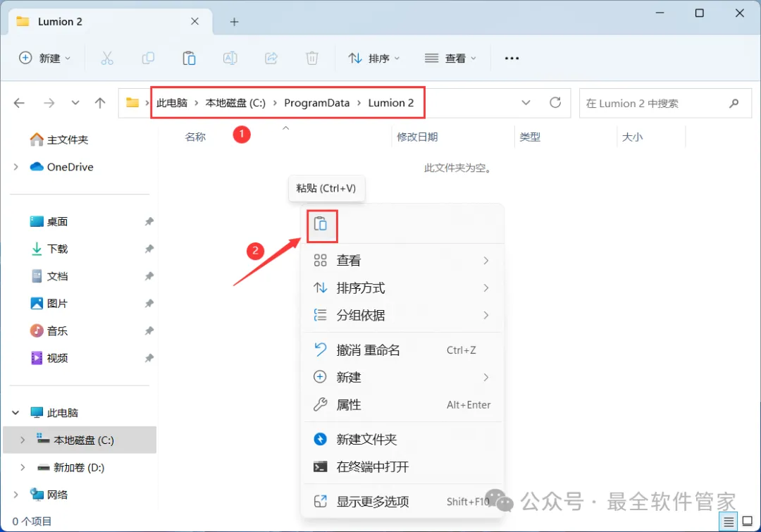
Task: Switch to details list view icon
Action: pyautogui.click(x=729, y=522)
